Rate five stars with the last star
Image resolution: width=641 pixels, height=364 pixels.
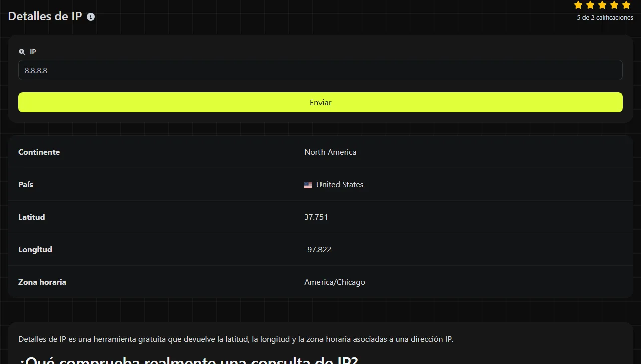point(626,5)
